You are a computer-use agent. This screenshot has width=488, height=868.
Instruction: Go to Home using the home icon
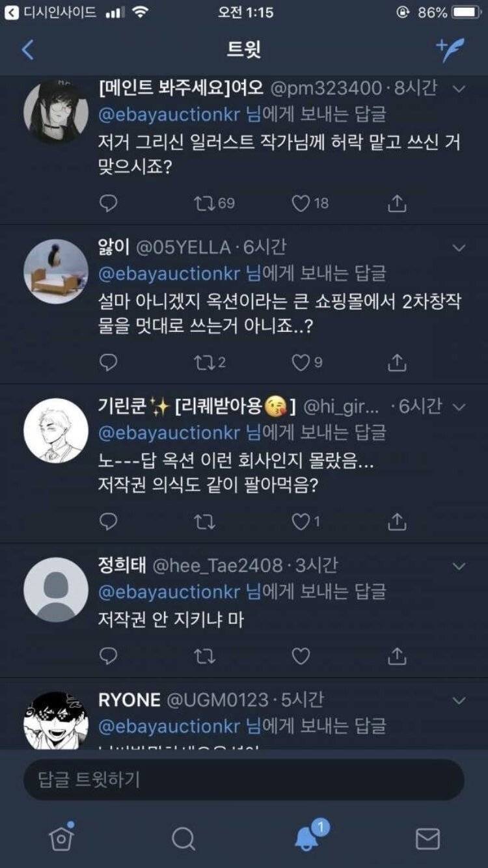[61, 839]
